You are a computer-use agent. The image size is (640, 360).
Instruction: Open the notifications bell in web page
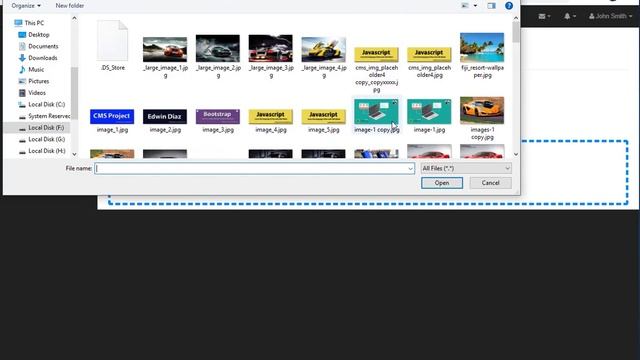click(570, 16)
